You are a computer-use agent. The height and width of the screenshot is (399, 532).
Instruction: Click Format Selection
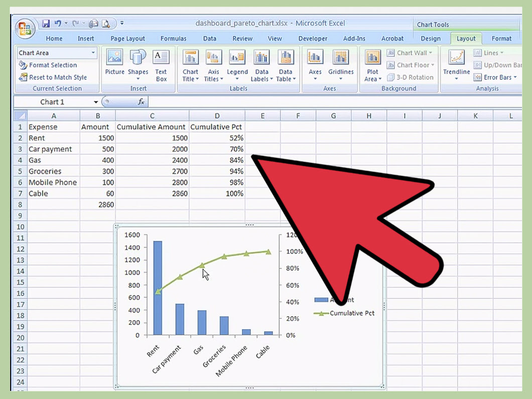(x=48, y=65)
